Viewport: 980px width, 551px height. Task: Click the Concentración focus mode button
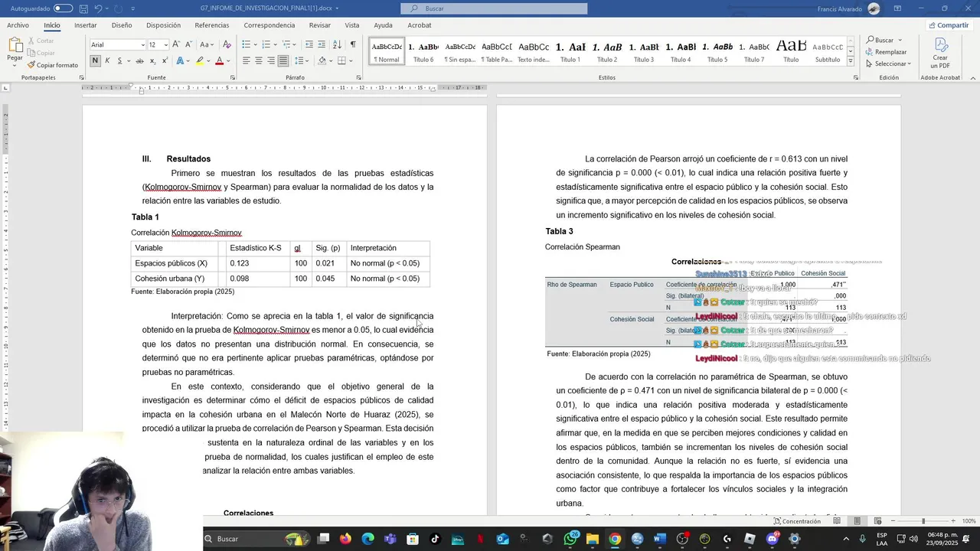point(796,521)
